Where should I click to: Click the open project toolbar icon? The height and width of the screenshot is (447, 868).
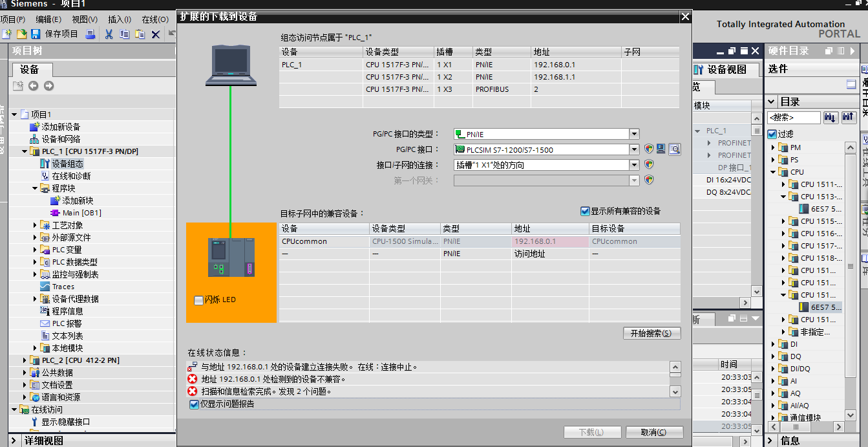click(x=21, y=34)
